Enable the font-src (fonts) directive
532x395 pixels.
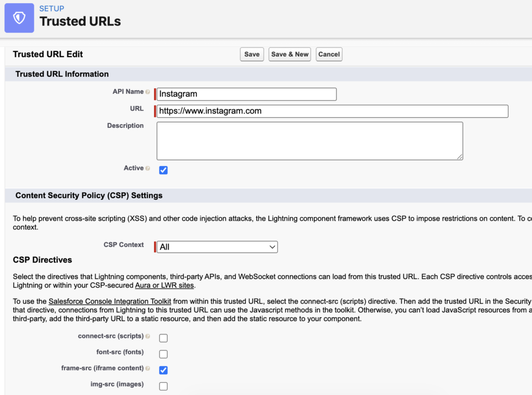point(163,354)
